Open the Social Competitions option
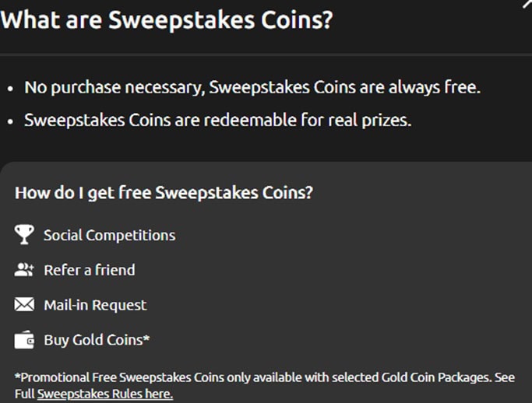Image resolution: width=532 pixels, height=403 pixels. [110, 235]
